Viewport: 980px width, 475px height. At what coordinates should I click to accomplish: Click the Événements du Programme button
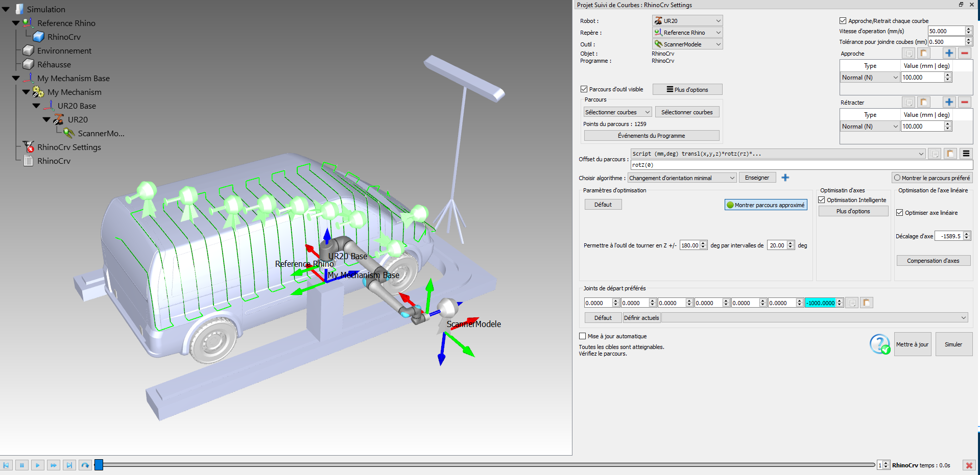pos(651,136)
